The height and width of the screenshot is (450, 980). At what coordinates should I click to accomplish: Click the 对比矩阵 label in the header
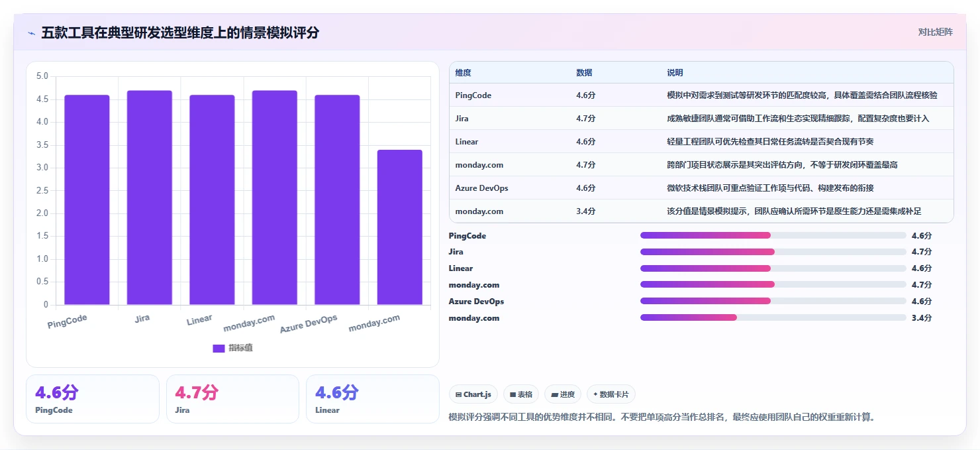coord(935,32)
